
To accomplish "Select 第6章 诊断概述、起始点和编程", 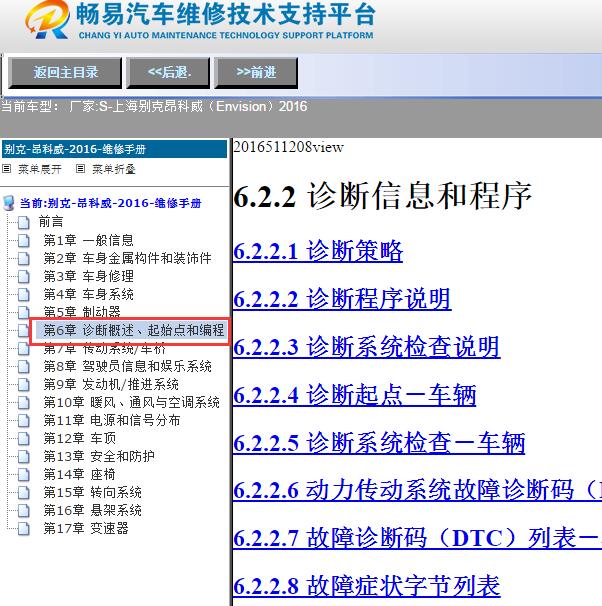I will 133,330.
